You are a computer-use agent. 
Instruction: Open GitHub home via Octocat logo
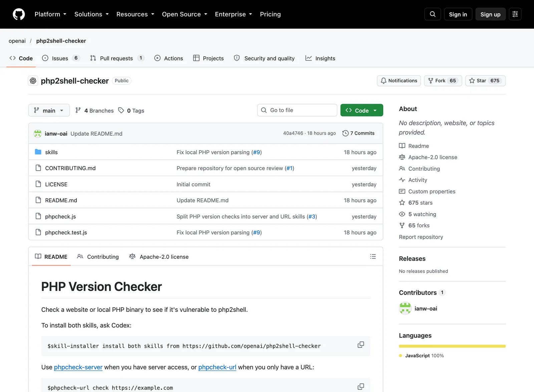(x=19, y=14)
